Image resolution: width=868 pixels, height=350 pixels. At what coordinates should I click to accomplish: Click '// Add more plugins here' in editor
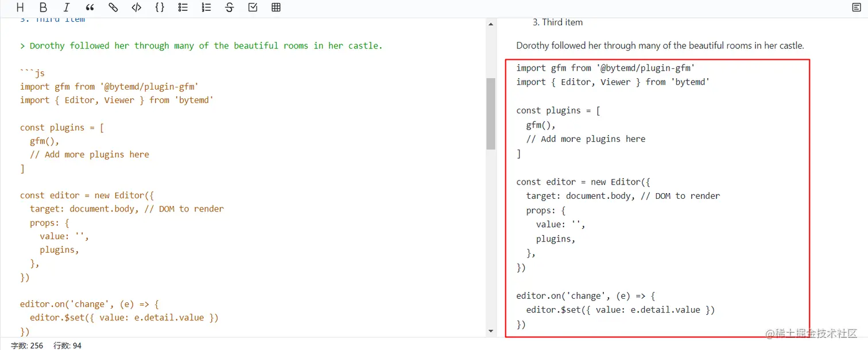tap(90, 155)
